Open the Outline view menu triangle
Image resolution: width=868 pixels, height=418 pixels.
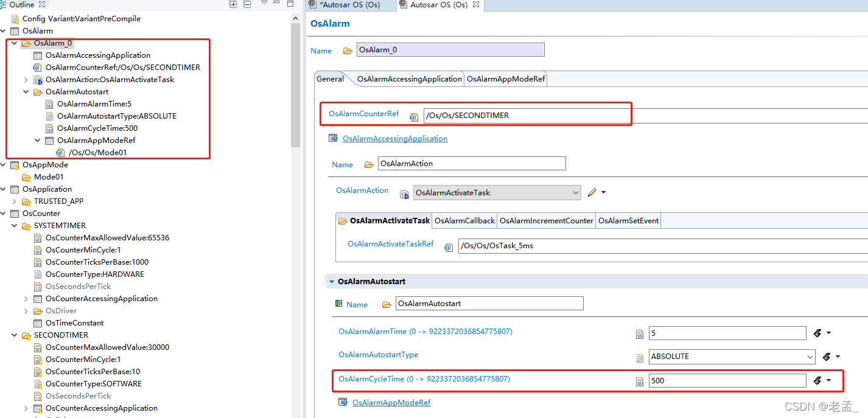264,3
